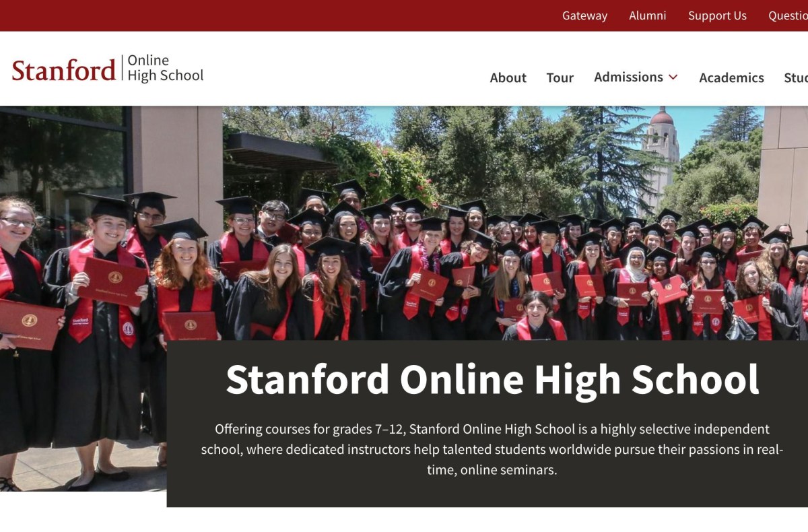Go to the Alumni page
Viewport: 808px width, 532px height.
(647, 15)
